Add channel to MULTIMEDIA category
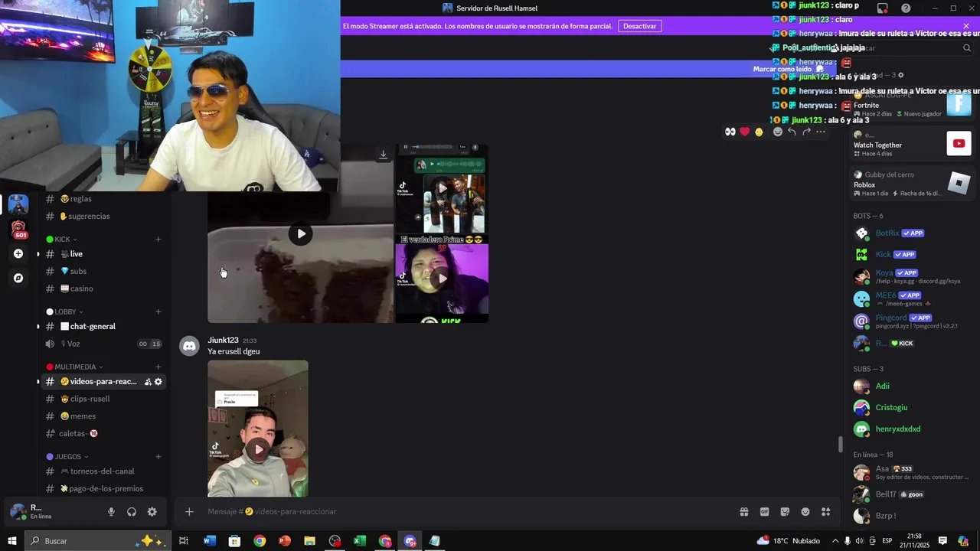Image resolution: width=980 pixels, height=551 pixels. [158, 367]
